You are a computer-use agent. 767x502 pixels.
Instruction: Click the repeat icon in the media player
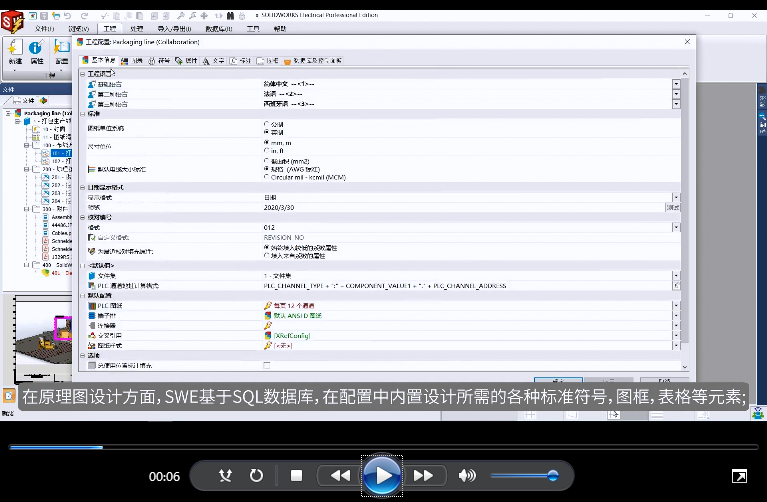pyautogui.click(x=256, y=476)
